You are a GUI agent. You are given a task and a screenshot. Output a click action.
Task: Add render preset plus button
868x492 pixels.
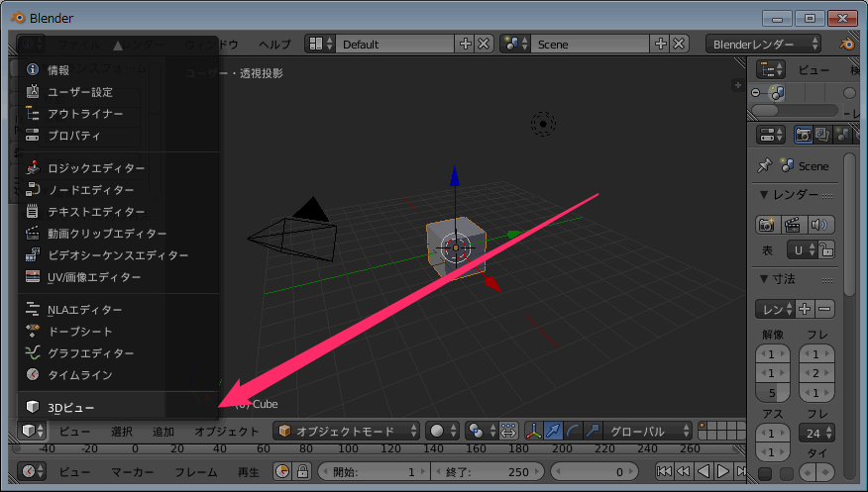tap(805, 309)
